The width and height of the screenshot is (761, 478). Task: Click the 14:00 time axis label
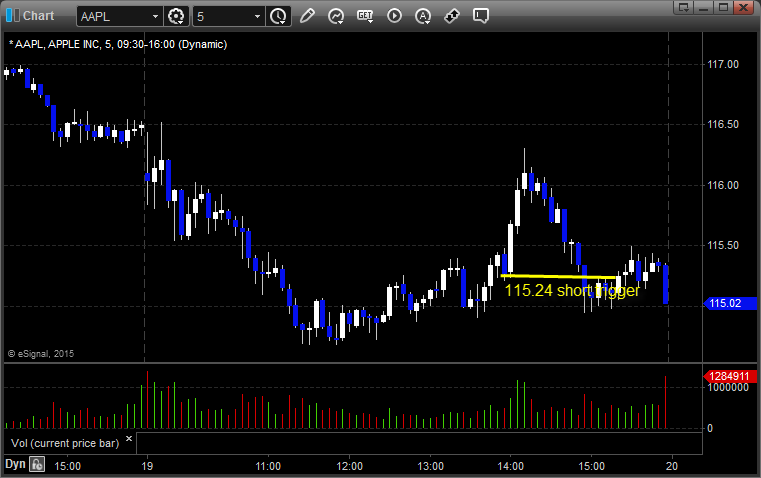click(x=511, y=466)
